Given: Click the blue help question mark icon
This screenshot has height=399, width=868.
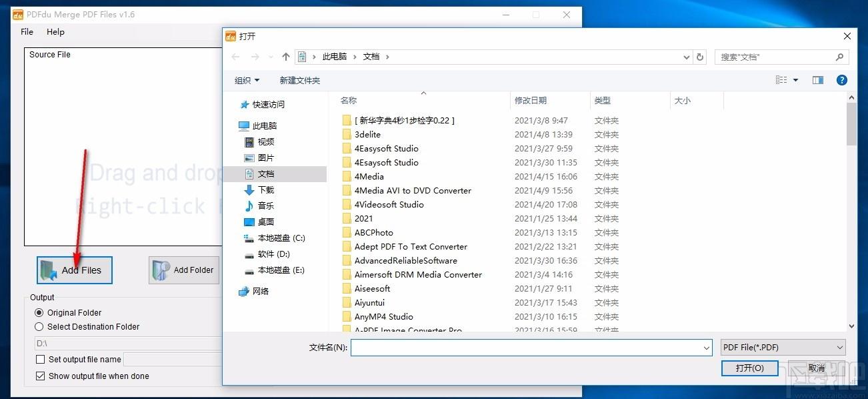Looking at the screenshot, I should 842,80.
